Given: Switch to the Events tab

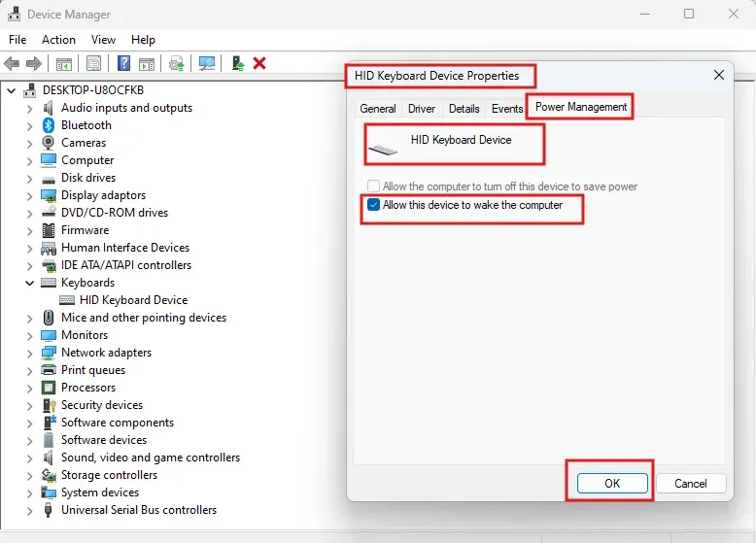Looking at the screenshot, I should (506, 109).
